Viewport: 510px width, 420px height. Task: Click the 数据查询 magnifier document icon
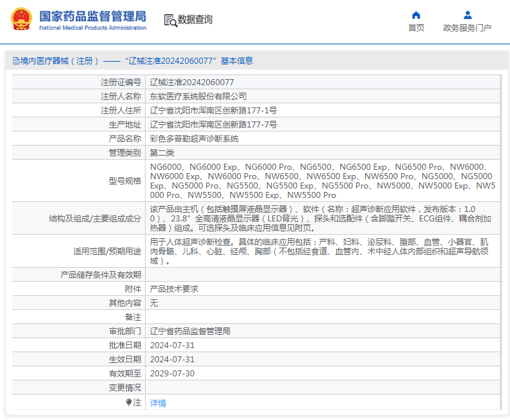[170, 20]
